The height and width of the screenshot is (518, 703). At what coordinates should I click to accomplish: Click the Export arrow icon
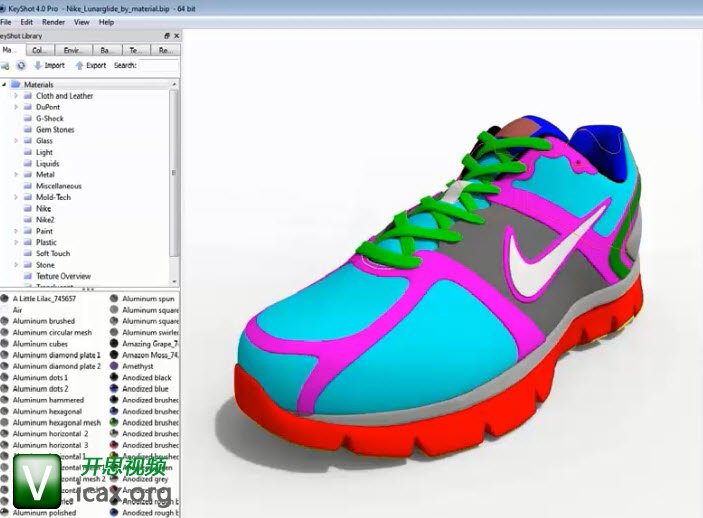(79, 65)
